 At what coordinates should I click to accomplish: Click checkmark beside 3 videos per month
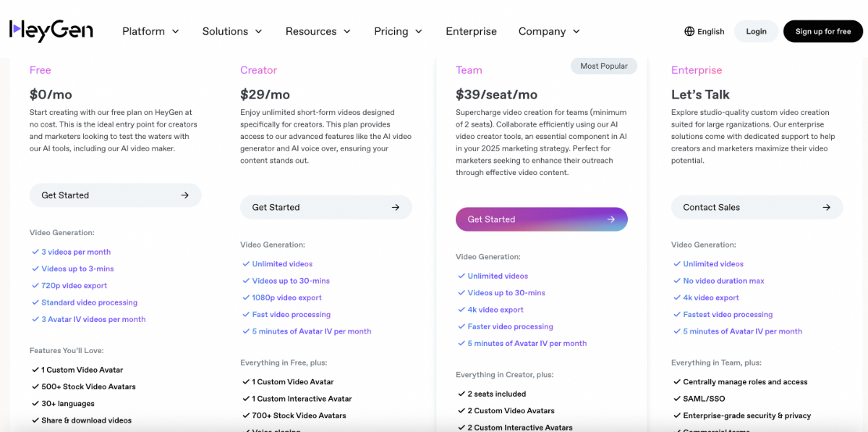tap(35, 252)
